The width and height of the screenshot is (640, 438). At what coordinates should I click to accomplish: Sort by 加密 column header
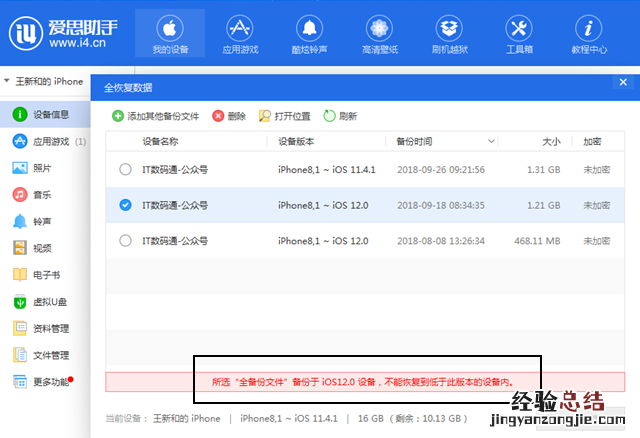point(592,141)
